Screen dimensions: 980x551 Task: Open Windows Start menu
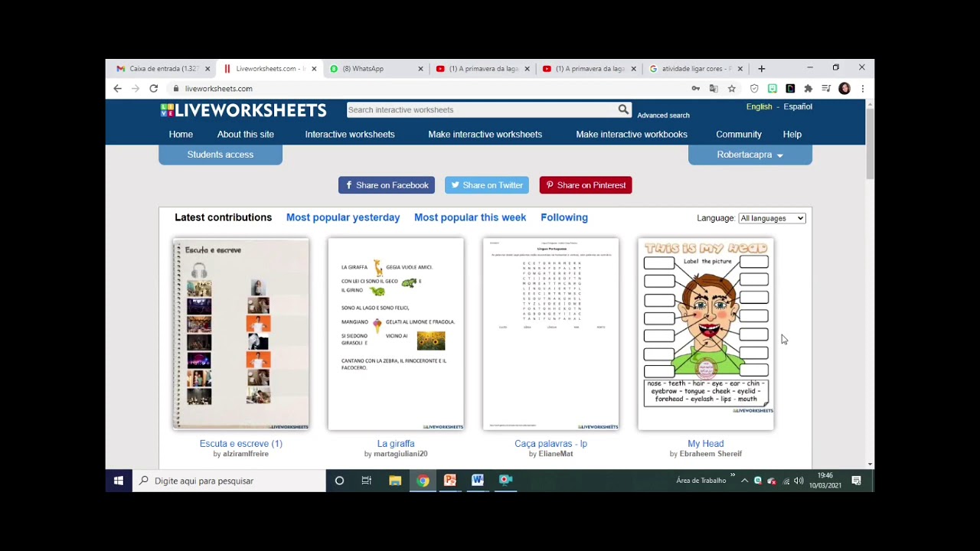tap(119, 481)
